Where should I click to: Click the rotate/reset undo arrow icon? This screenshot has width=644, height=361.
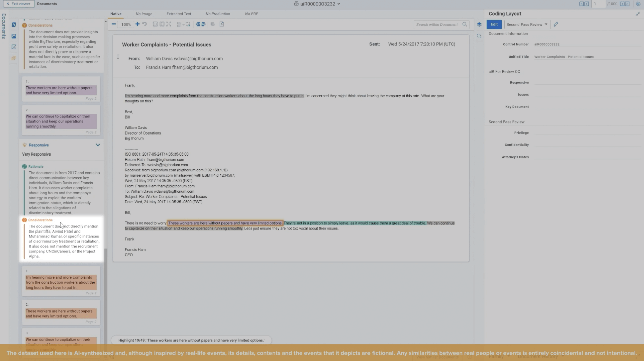144,24
